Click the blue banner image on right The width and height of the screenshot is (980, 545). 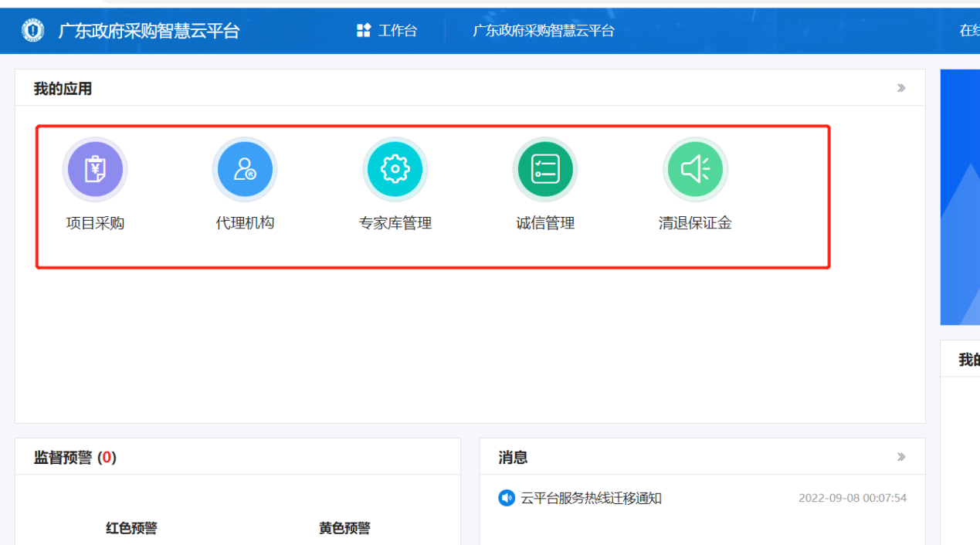[x=960, y=197]
